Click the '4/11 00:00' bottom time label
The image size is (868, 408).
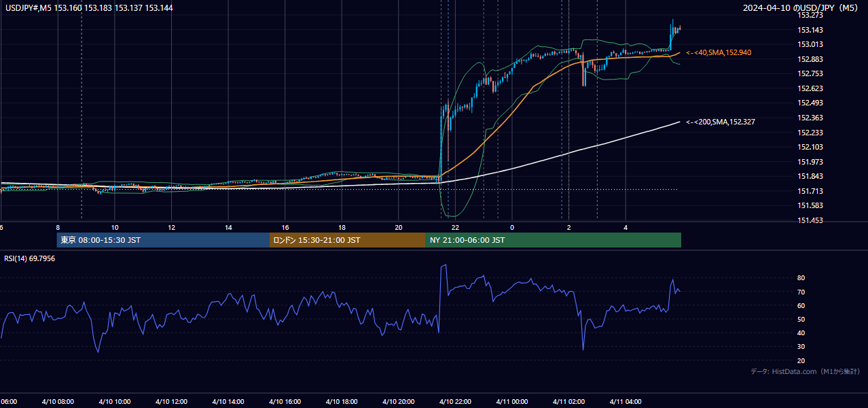(x=512, y=402)
